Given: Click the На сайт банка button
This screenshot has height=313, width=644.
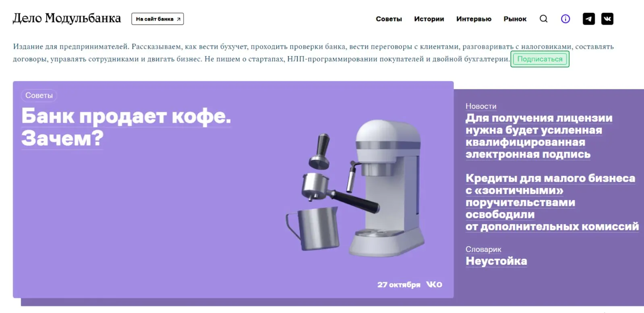Looking at the screenshot, I should pyautogui.click(x=157, y=19).
